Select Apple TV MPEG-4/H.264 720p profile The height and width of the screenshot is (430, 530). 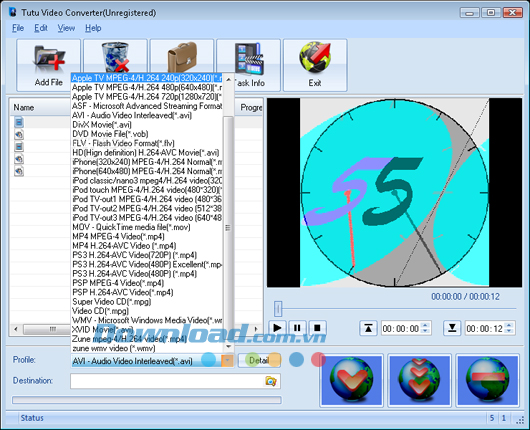click(147, 97)
